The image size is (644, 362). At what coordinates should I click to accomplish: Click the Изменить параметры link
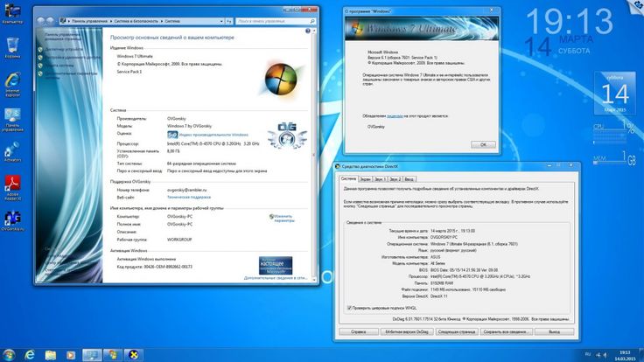pyautogui.click(x=284, y=219)
